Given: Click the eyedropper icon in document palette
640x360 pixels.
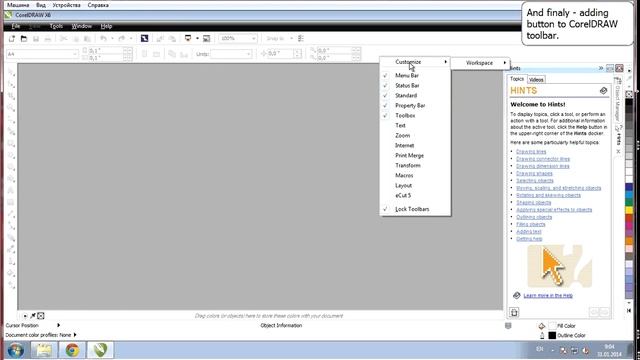Looking at the screenshot, I should coord(33,316).
